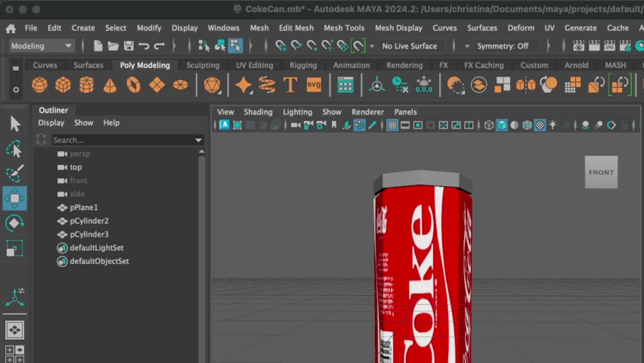Open the Modeling menu set dropdown
644x363 pixels.
click(69, 46)
